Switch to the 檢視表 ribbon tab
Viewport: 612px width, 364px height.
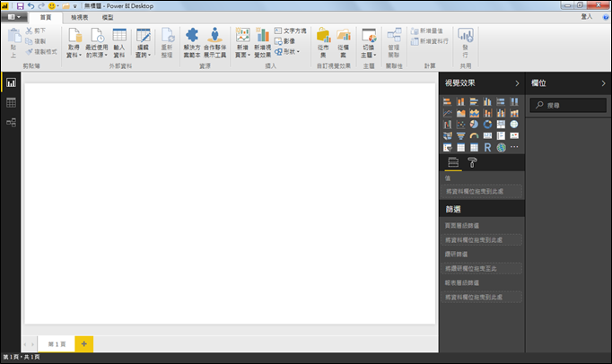point(79,17)
